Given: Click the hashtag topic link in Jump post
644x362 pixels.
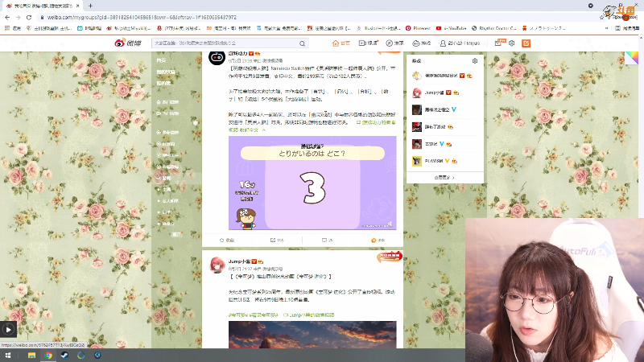Looking at the screenshot, I should (253, 315).
